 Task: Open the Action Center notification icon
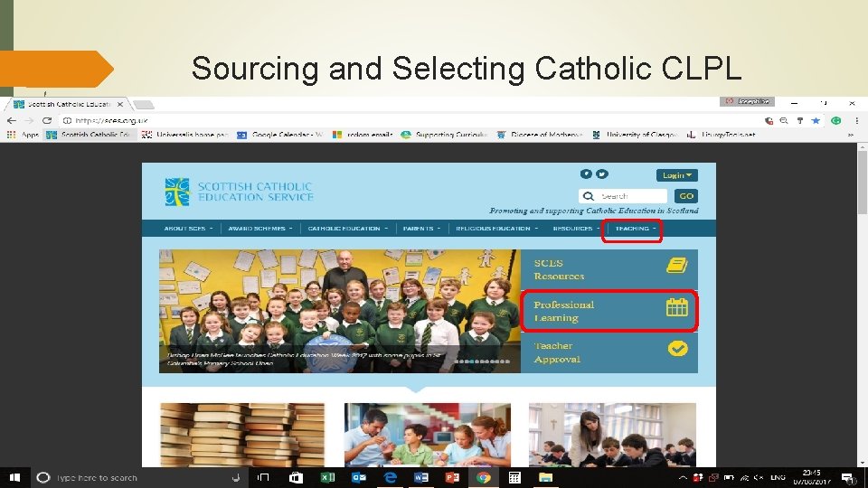tap(849, 477)
